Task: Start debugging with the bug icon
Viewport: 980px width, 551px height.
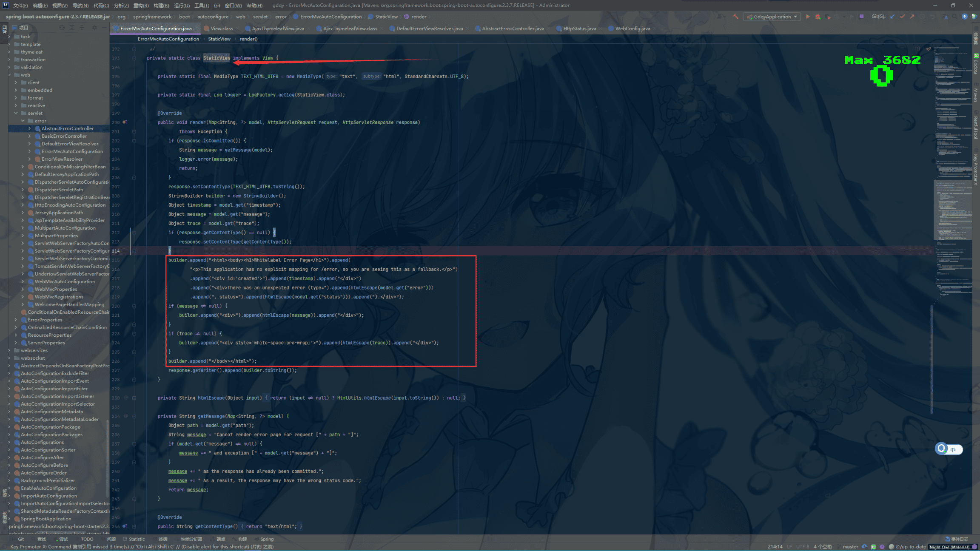Action: click(818, 17)
